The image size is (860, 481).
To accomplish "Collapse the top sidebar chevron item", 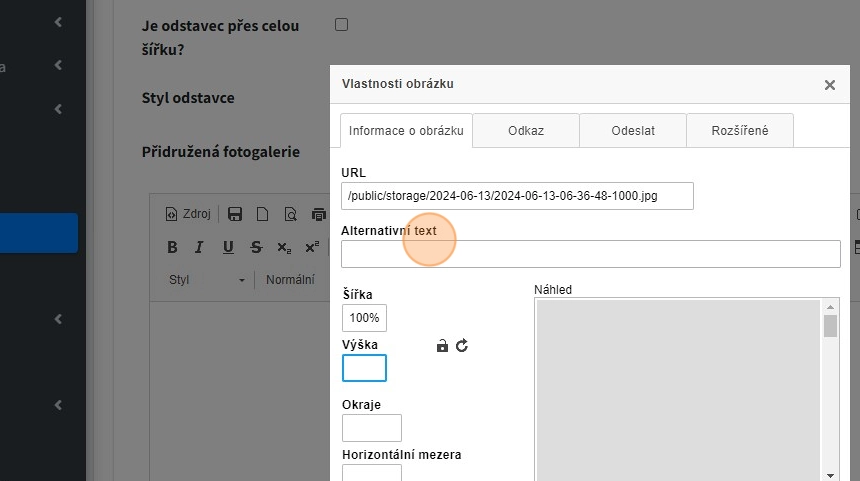I will pos(59,21).
